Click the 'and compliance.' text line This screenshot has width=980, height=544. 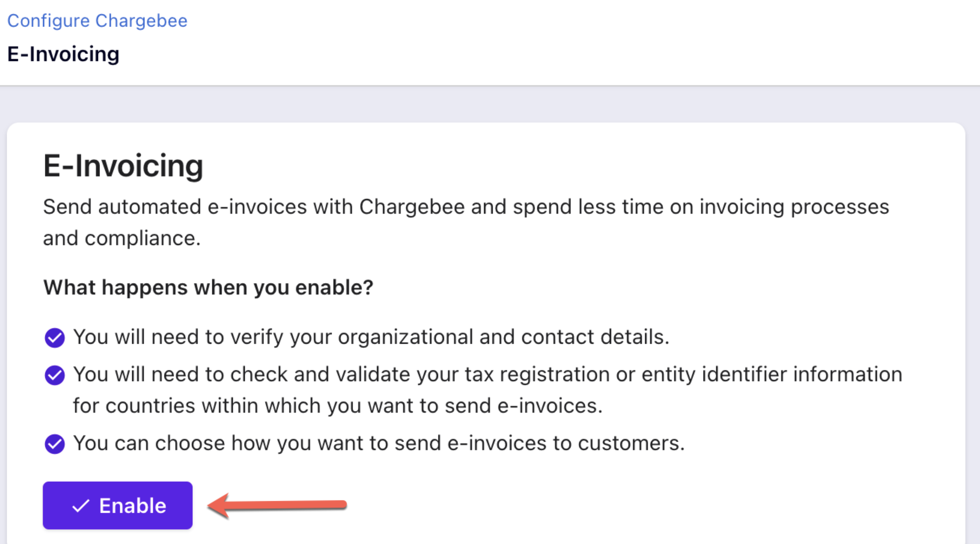click(x=122, y=238)
